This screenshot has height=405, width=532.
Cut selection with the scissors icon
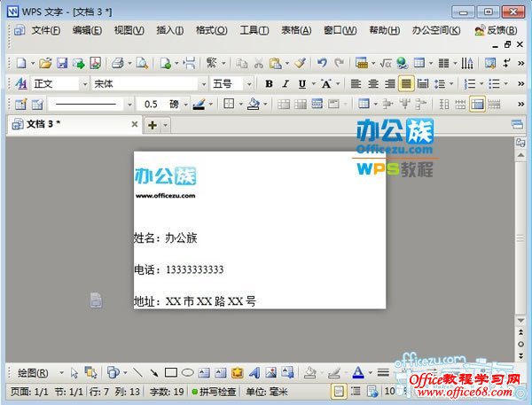point(259,63)
